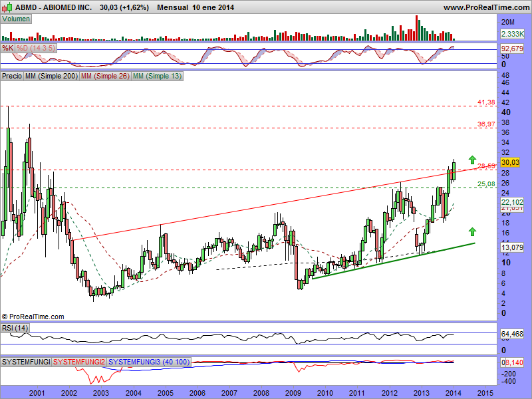Viewport: 532px width, 399px height.
Task: Open the SYSTEMFUNGI3 (40 100) label
Action: click(x=149, y=362)
